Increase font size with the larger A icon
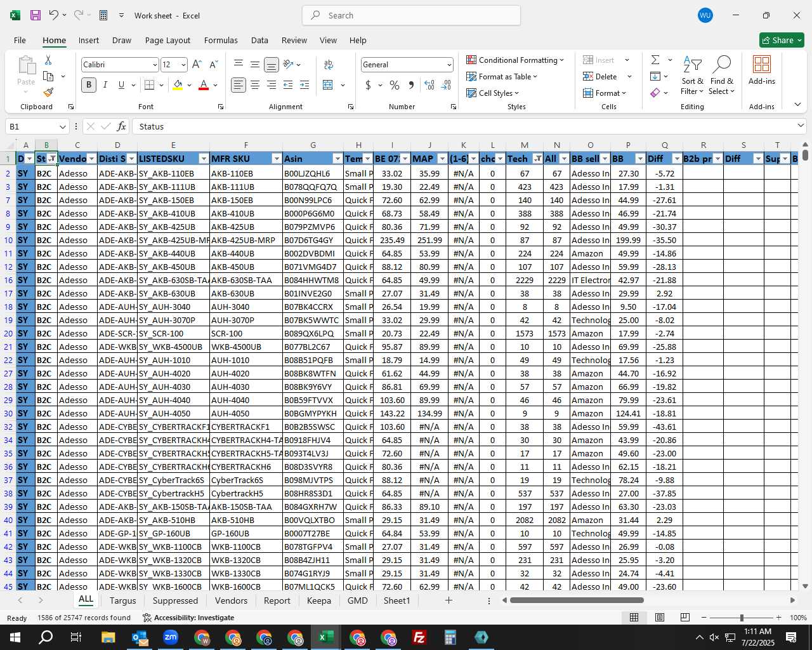The image size is (812, 650). click(x=197, y=64)
